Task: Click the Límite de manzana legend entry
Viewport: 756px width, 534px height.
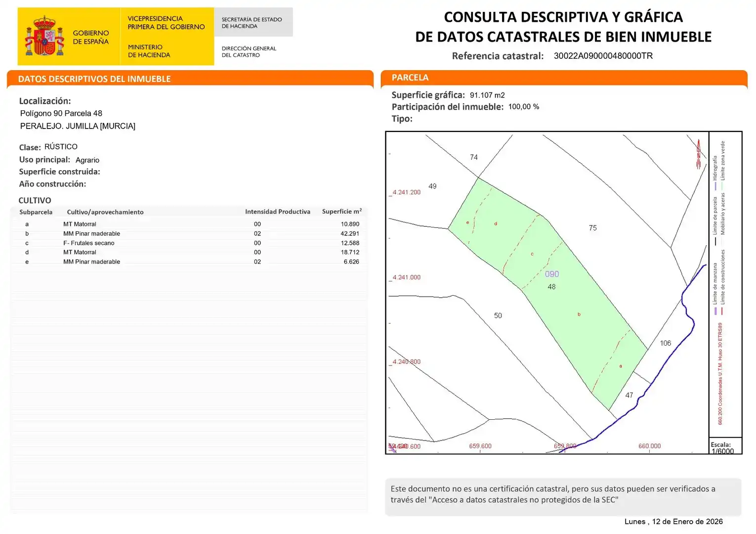Action: point(715,289)
